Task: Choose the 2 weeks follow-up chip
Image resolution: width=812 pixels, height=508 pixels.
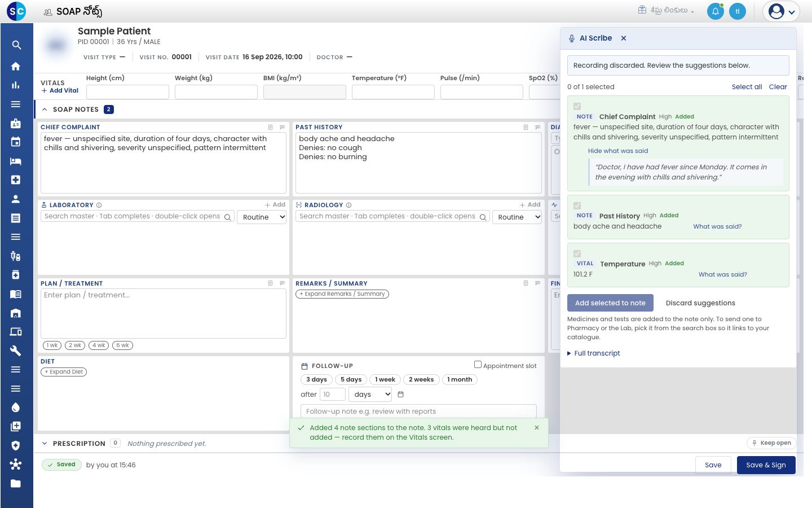Action: pos(421,380)
